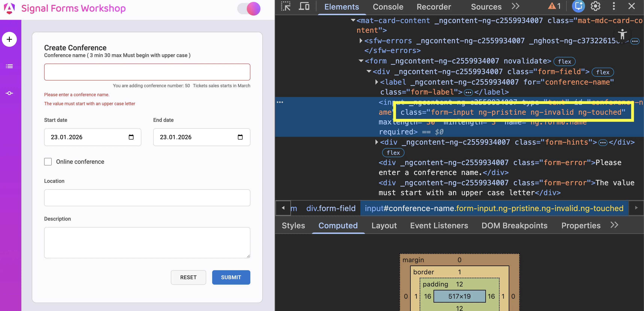Click the SUBMIT button
The image size is (644, 311).
point(231,277)
